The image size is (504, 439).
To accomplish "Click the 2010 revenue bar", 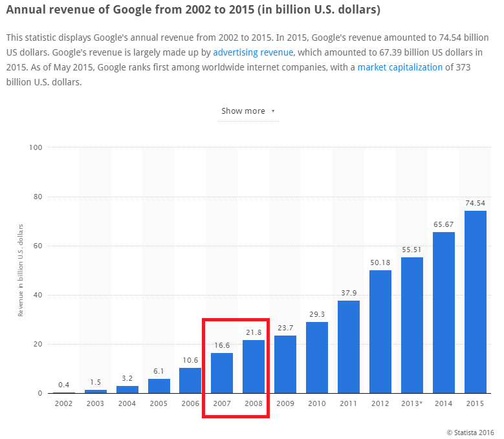I will coord(317,358).
